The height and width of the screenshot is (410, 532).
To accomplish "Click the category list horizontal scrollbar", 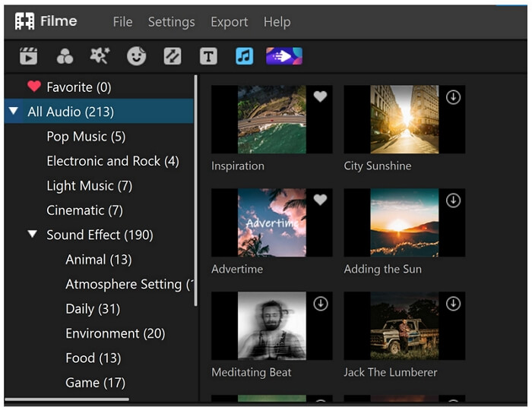I will tap(67, 399).
